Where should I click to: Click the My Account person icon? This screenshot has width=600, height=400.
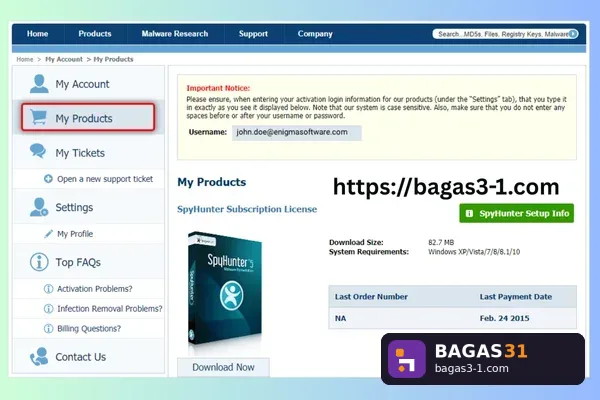(39, 84)
